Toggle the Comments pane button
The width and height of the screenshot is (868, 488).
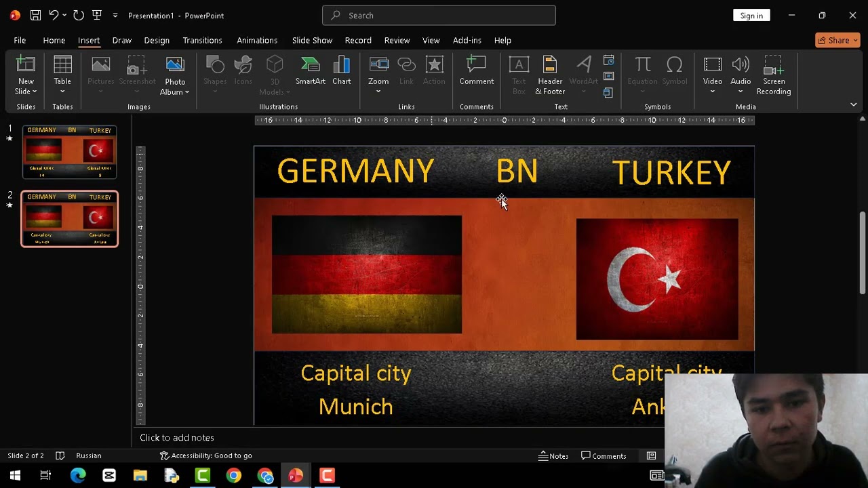point(604,455)
